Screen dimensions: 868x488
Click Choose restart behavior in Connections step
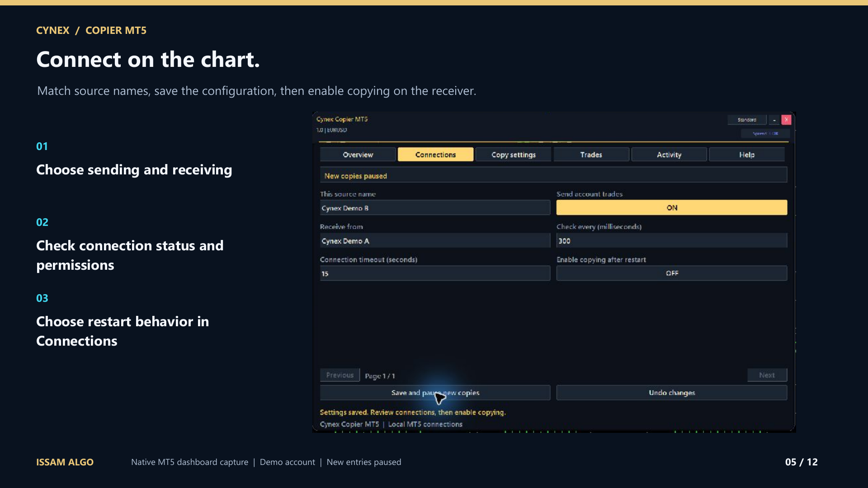coord(123,331)
